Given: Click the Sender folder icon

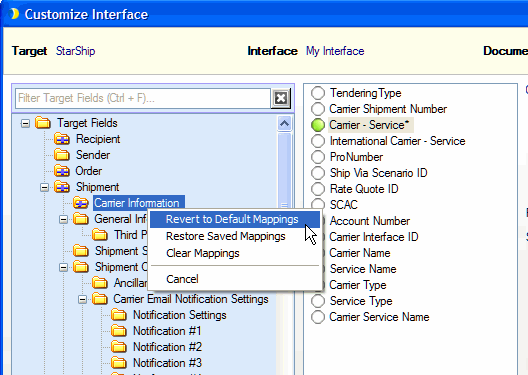Looking at the screenshot, I should coord(62,155).
